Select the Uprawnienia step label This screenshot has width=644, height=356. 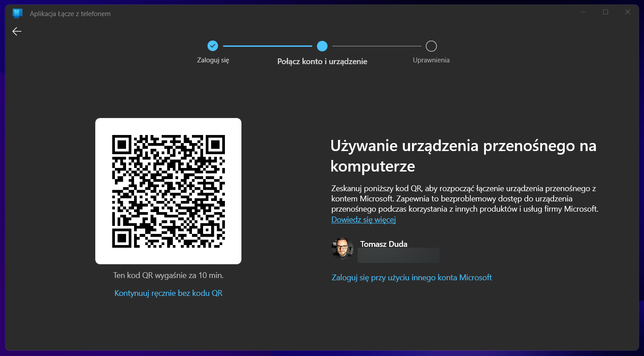(431, 60)
